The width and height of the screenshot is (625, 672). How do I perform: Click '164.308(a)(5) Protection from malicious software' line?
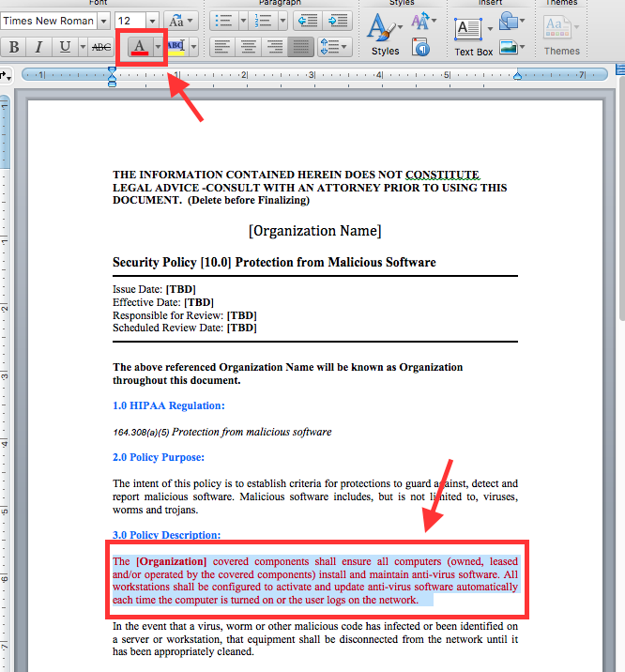222,432
